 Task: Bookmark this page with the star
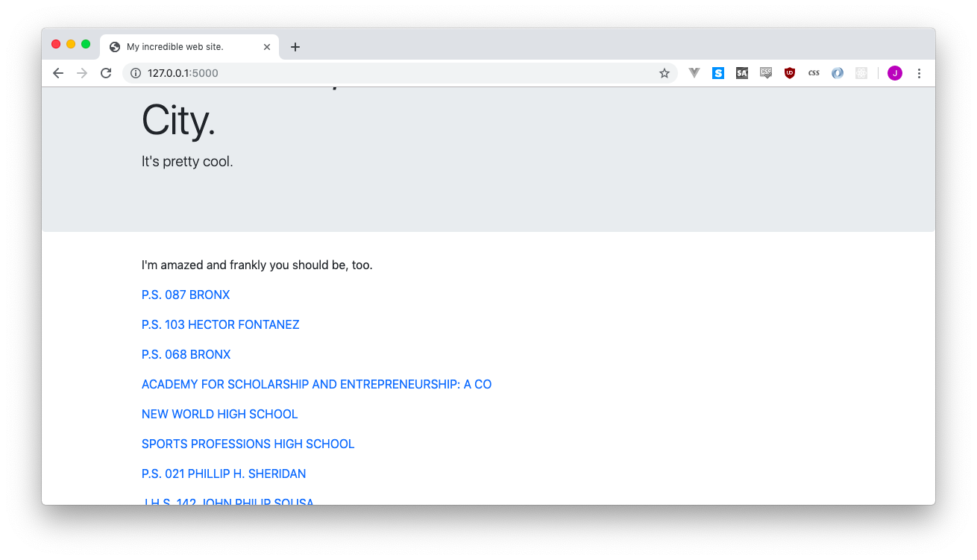[665, 73]
